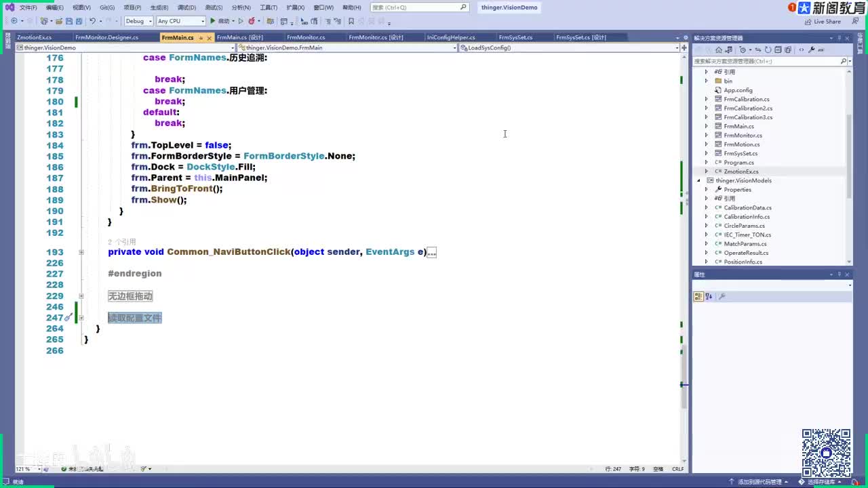The image size is (868, 488).
Task: Select MatchParams.cs in Solution Explorer
Action: point(745,244)
